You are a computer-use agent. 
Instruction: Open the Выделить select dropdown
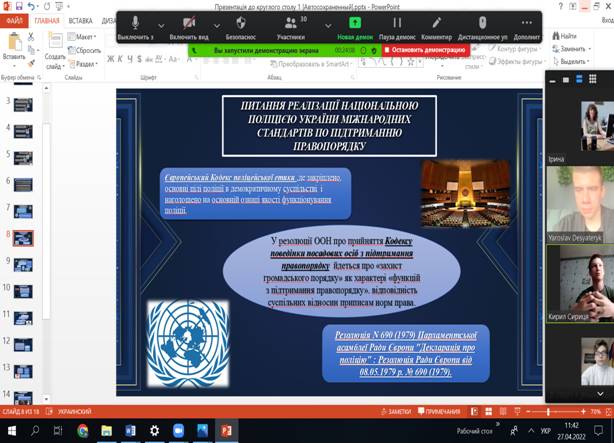tap(571, 61)
